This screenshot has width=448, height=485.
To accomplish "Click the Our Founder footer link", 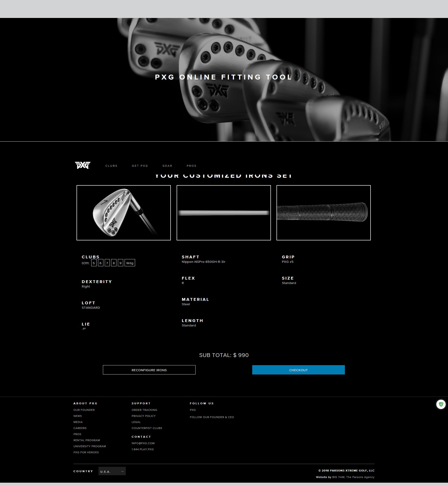I will 84,410.
